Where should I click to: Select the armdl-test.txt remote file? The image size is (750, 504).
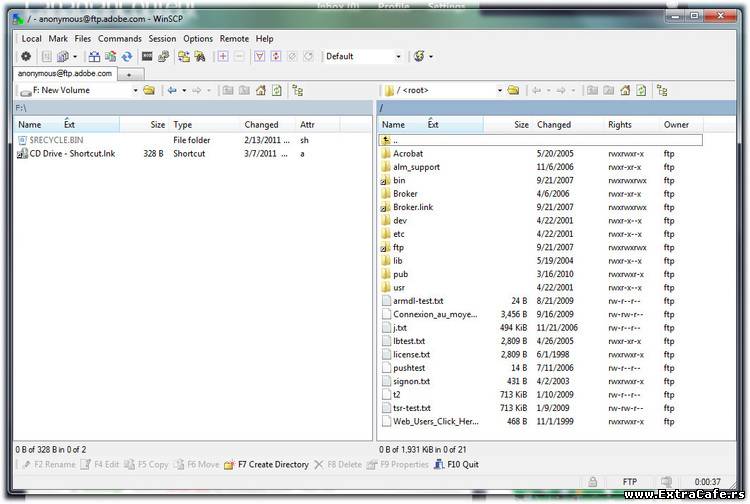pyautogui.click(x=418, y=301)
